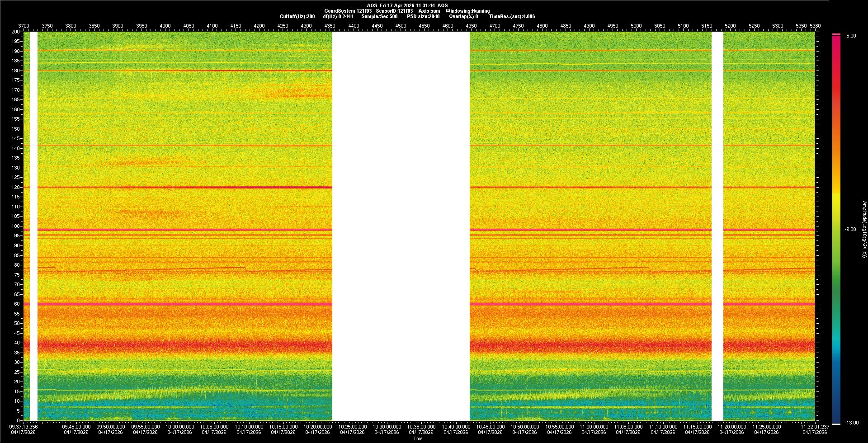Click the -9.00 label on the color scale

pos(850,230)
